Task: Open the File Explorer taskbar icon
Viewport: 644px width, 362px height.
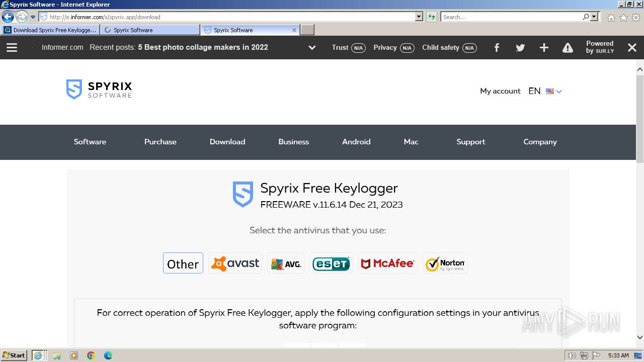Action: point(57,355)
